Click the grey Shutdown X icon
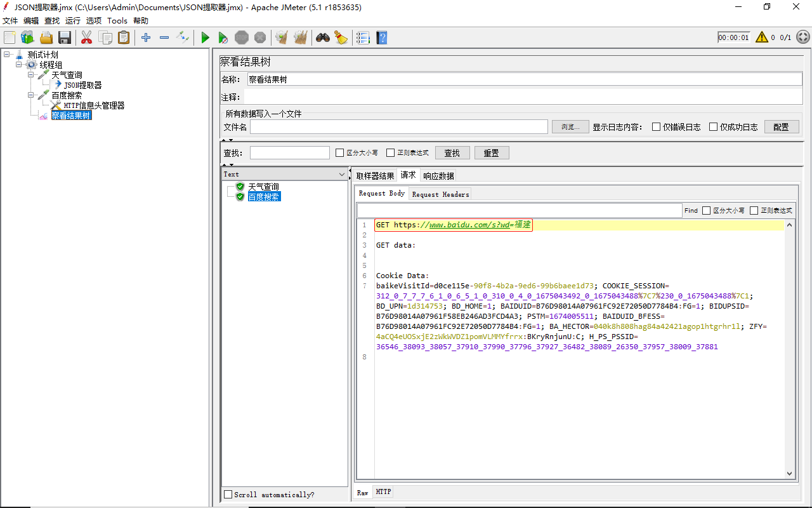 click(260, 37)
